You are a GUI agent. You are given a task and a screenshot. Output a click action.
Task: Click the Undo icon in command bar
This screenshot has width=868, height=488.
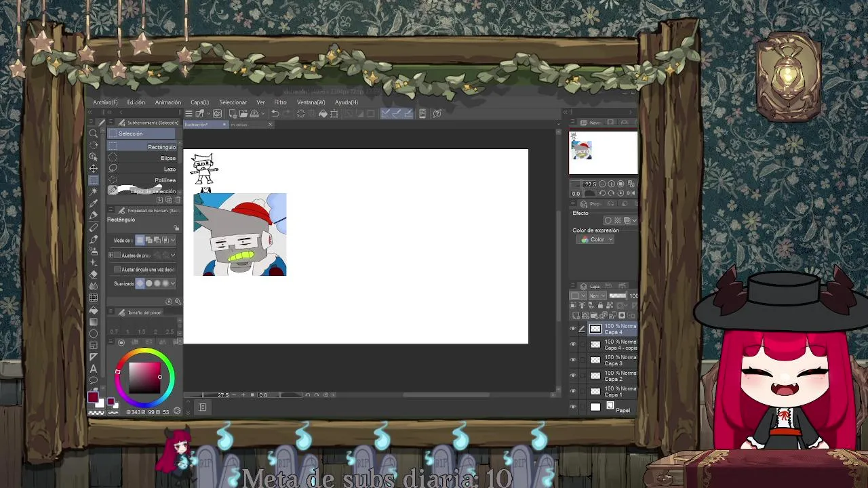pos(275,113)
